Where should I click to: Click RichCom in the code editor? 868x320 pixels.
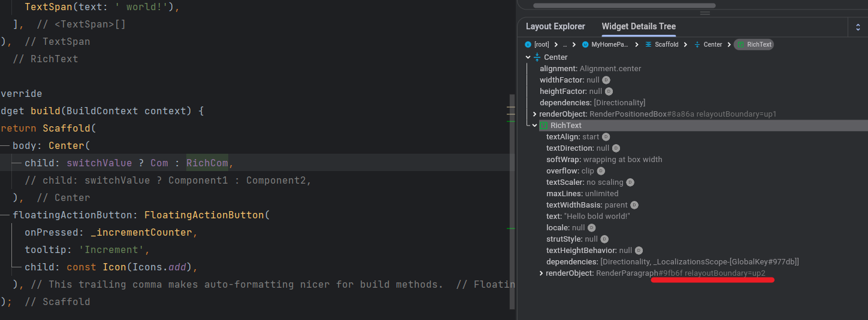[x=207, y=163]
